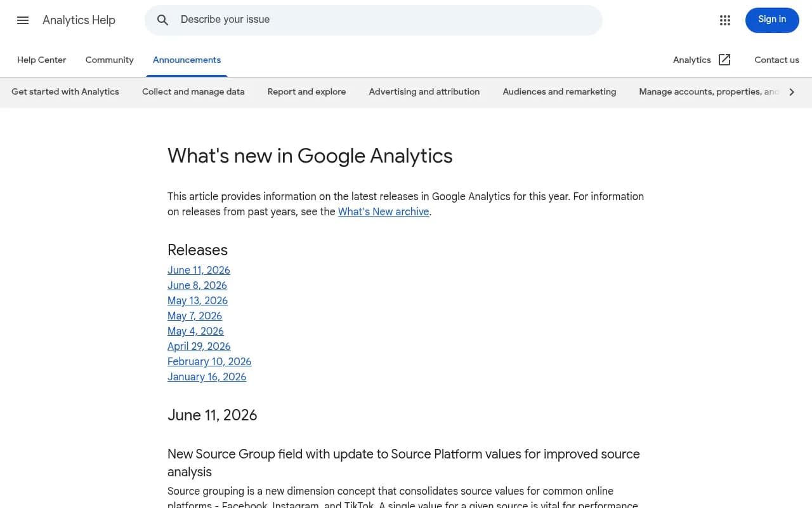Open Get started with Analytics category
The width and height of the screenshot is (812, 508).
point(65,92)
